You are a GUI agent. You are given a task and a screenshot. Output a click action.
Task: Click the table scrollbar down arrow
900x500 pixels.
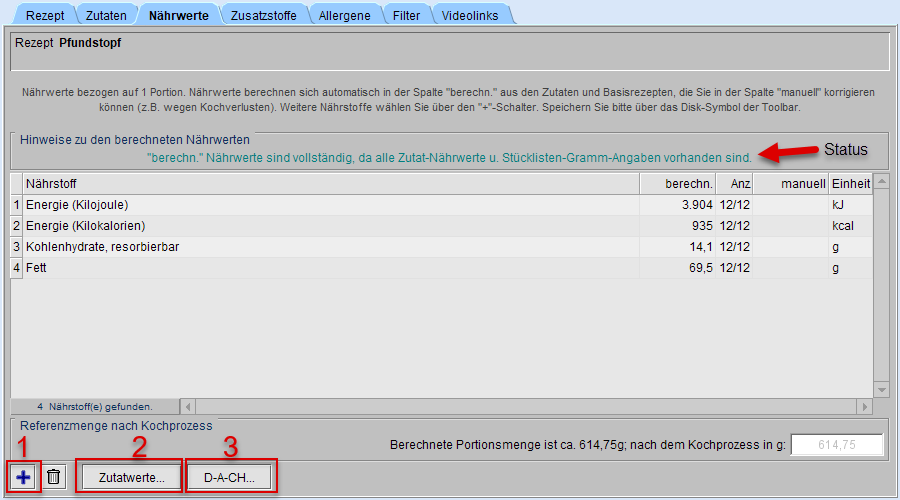click(881, 390)
